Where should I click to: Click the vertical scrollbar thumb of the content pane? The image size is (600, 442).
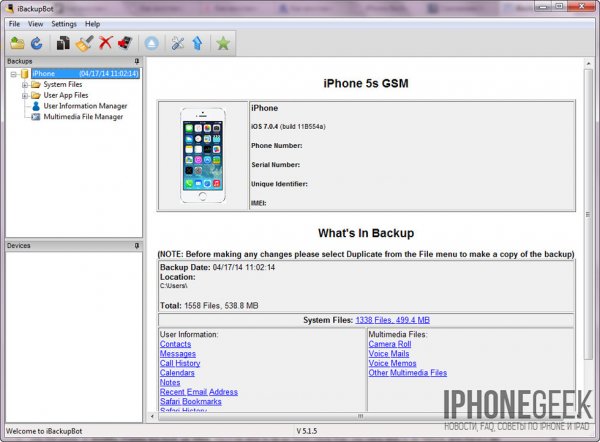[588, 214]
